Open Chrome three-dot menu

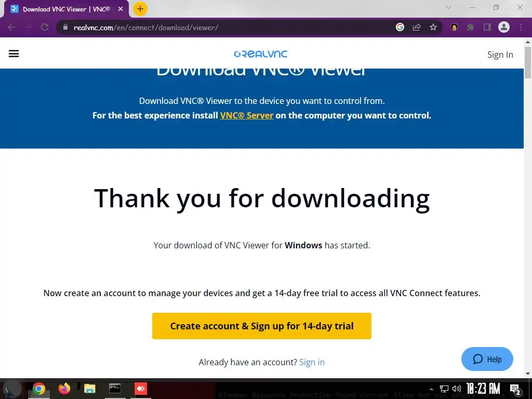tap(521, 27)
